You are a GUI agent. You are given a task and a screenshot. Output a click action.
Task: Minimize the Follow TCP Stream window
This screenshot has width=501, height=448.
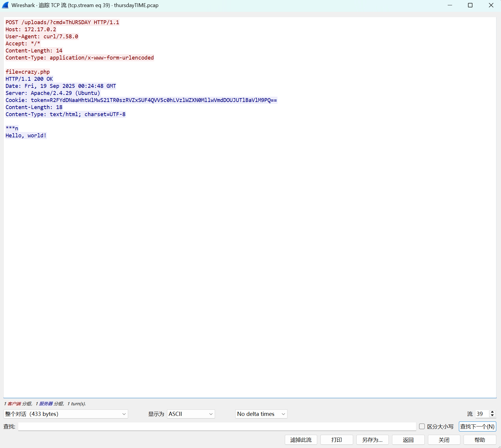click(x=450, y=5)
